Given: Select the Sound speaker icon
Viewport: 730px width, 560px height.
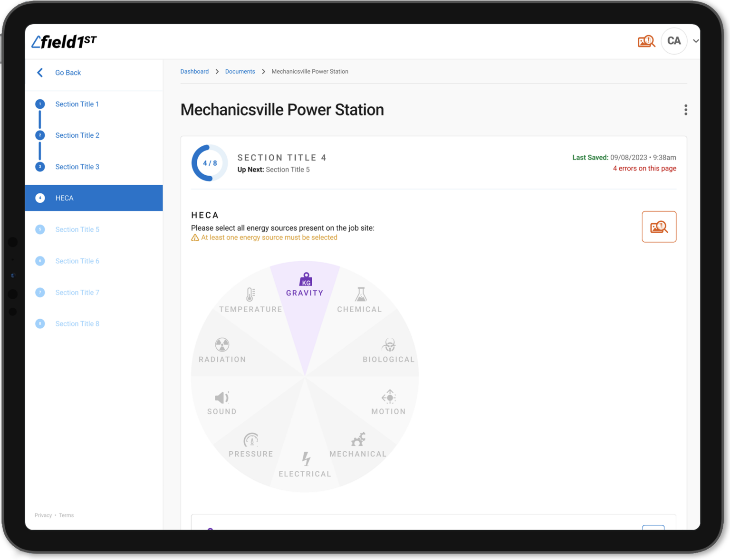Looking at the screenshot, I should 221,398.
